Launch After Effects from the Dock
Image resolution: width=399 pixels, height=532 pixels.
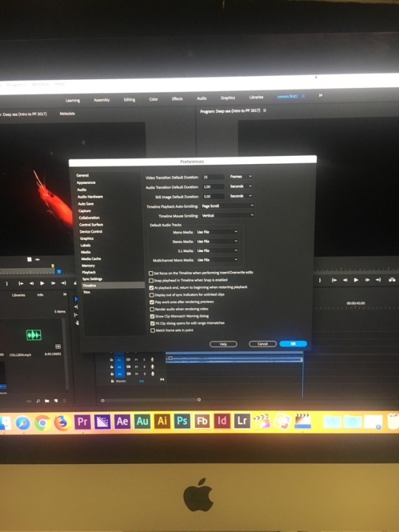pos(122,421)
